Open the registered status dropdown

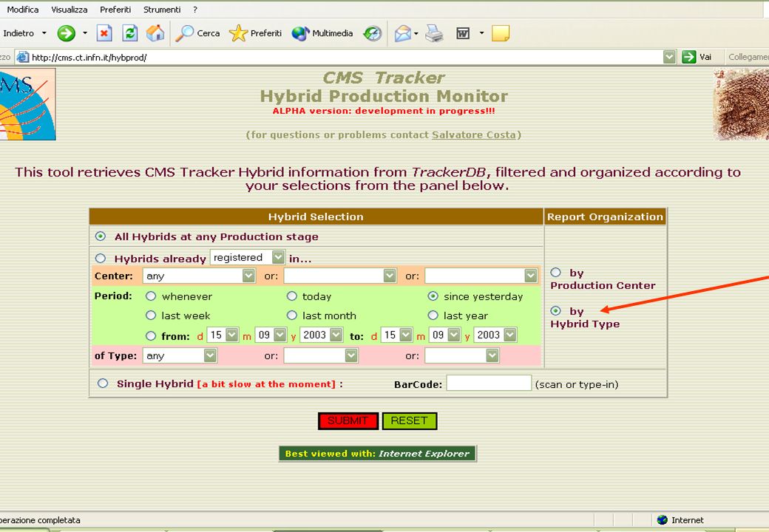(248, 257)
